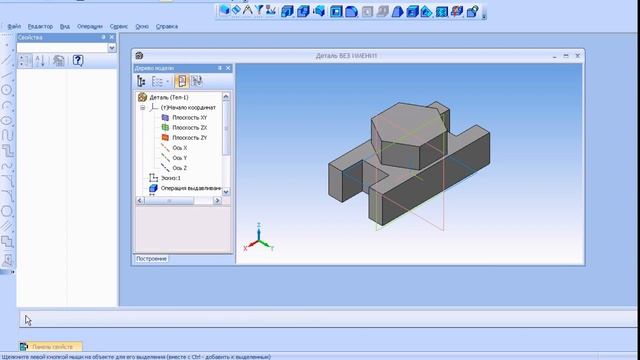
Task: Open the Операции menu
Action: coord(90,26)
